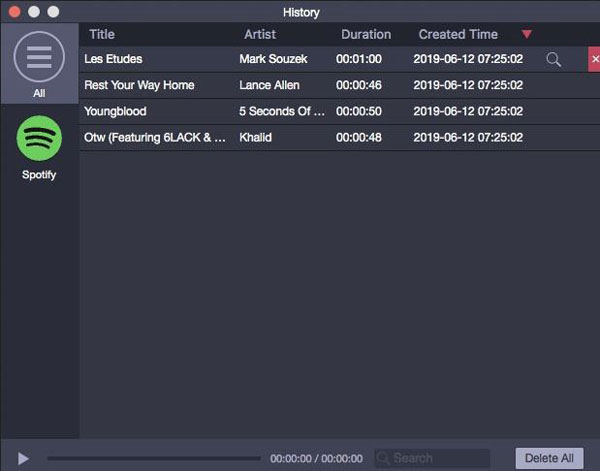Click the playback progress slider
The width and height of the screenshot is (600, 471).
click(155, 458)
